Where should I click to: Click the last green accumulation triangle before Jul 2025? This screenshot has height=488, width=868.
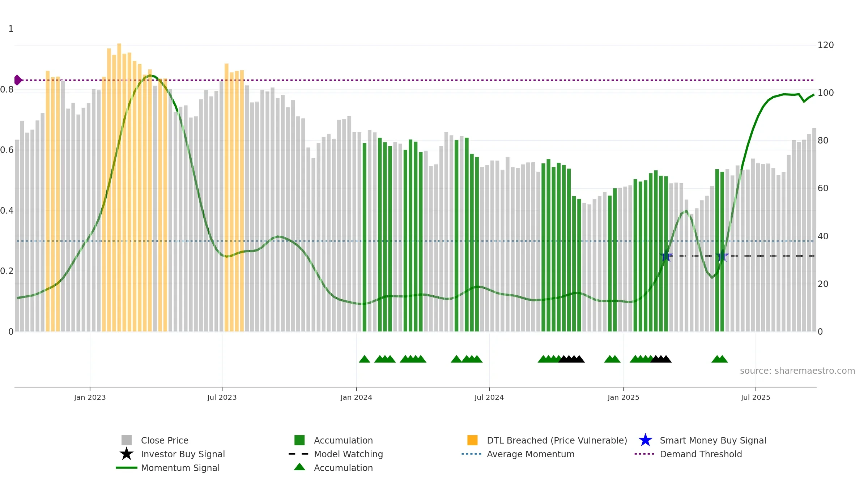pyautogui.click(x=722, y=359)
